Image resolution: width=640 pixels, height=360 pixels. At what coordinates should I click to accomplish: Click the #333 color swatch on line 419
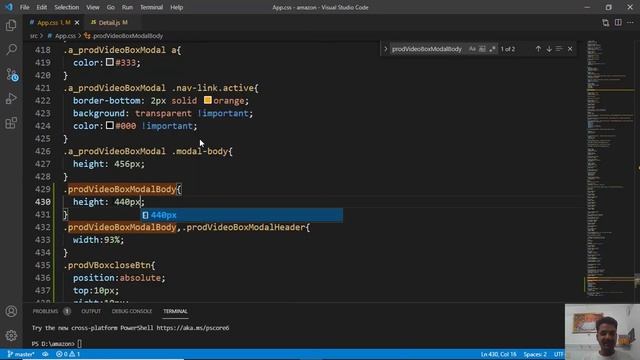[110, 62]
